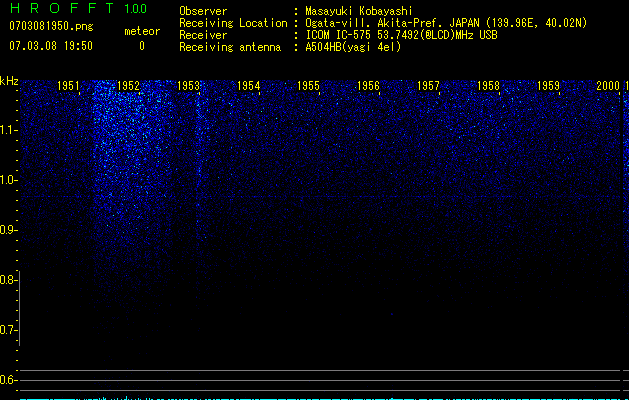Viewport: 629px width, 400px height.
Task: Click receiver value ICOM IC-575 53.7492 MHz USB
Action: tap(401, 35)
